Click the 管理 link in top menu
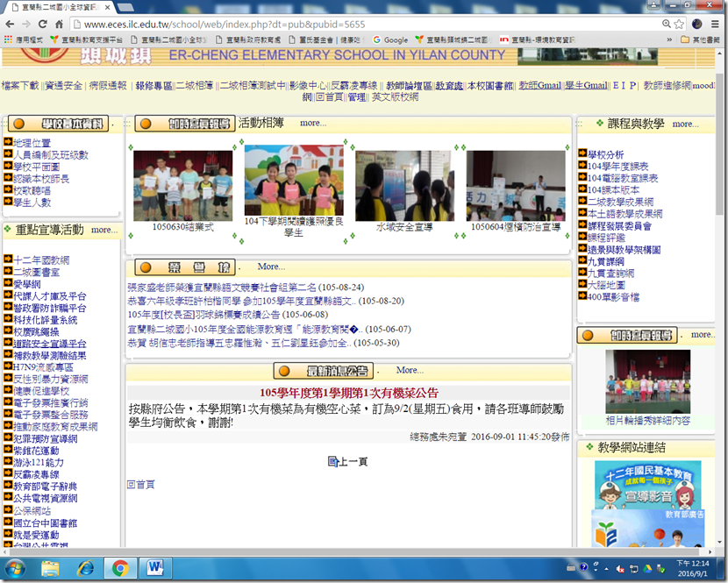 coord(357,97)
